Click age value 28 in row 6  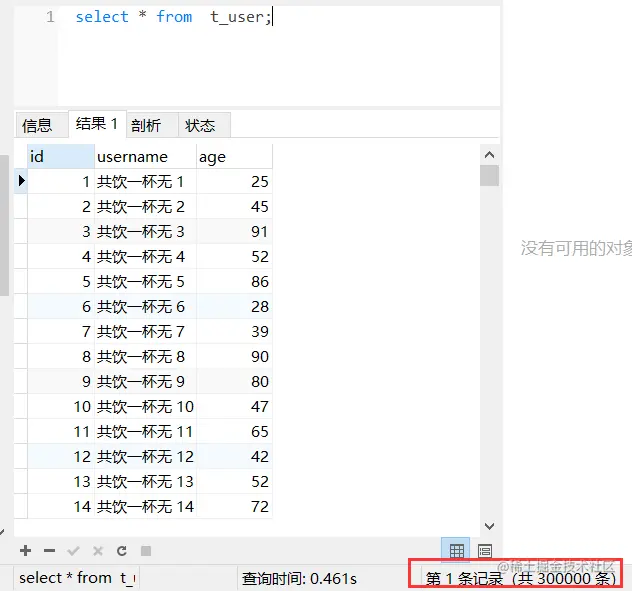(235, 306)
